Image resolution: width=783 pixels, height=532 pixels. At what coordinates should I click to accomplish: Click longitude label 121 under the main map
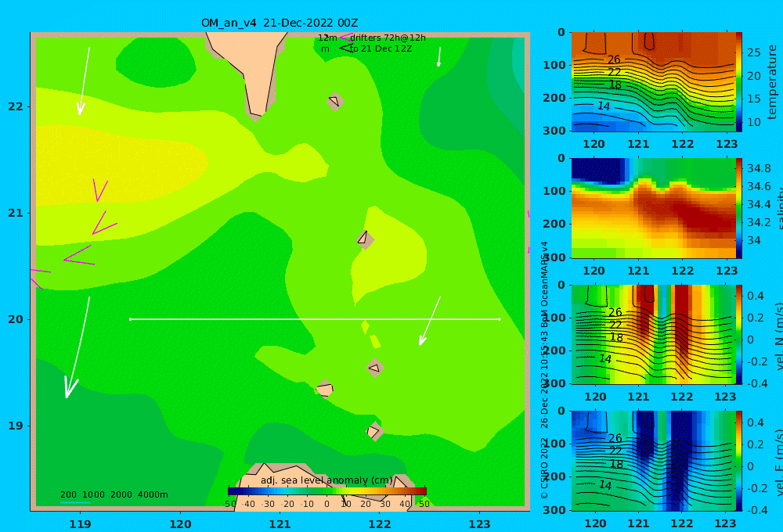coord(280,524)
